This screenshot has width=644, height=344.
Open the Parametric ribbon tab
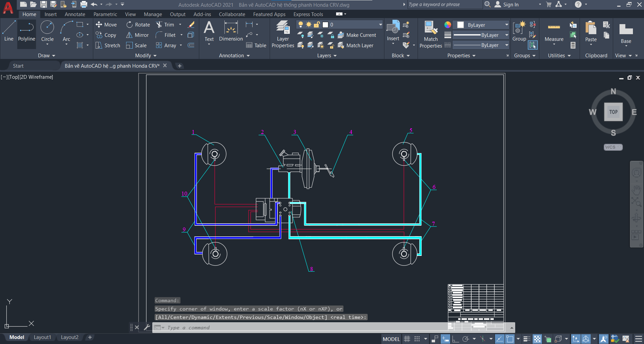click(105, 14)
